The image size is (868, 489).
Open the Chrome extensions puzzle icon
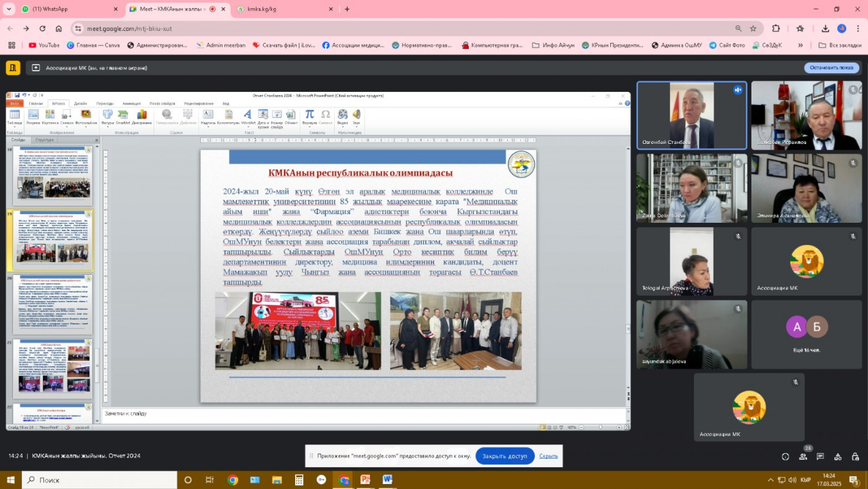(776, 29)
